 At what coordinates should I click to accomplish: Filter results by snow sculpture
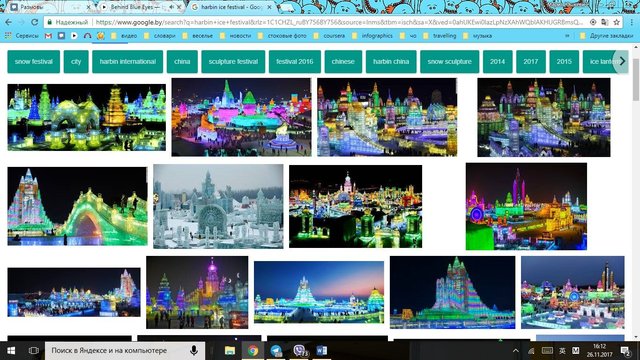tap(449, 62)
